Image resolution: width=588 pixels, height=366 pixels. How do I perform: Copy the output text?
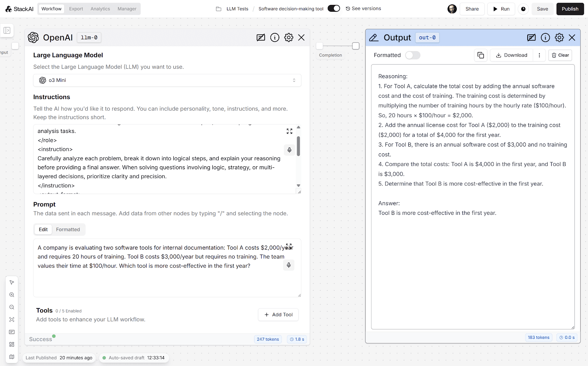tap(481, 55)
